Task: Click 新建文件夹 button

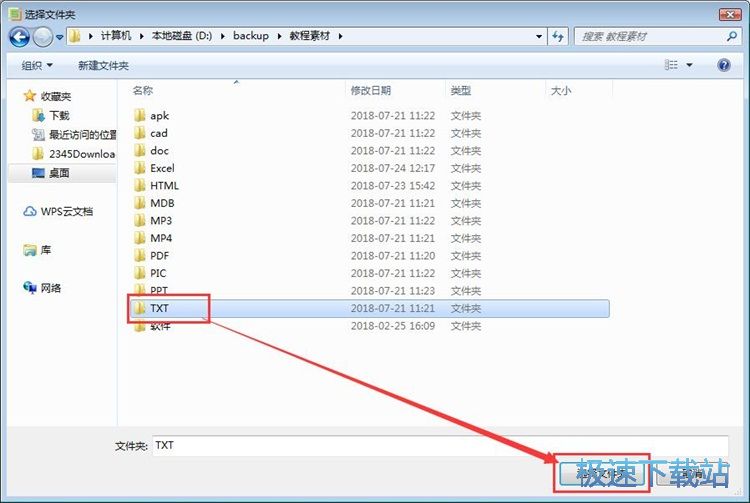Action: [x=103, y=66]
